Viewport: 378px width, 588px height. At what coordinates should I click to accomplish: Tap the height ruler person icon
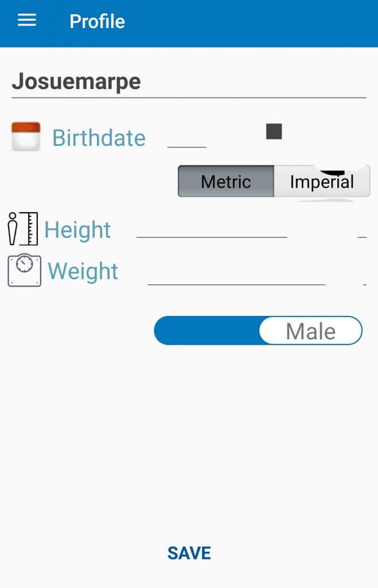click(23, 229)
